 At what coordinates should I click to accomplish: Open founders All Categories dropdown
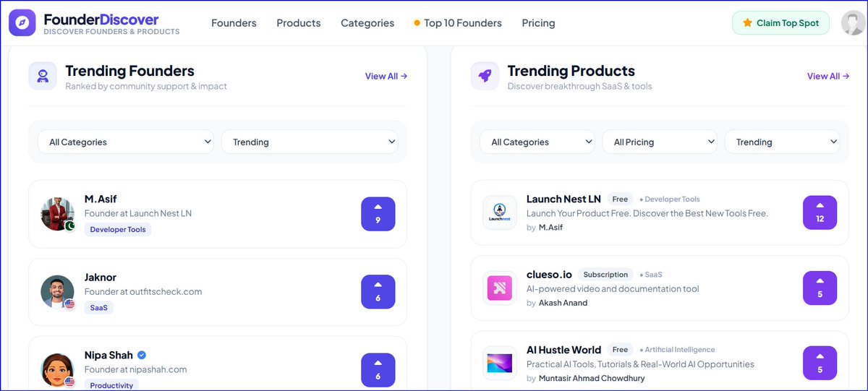click(126, 142)
